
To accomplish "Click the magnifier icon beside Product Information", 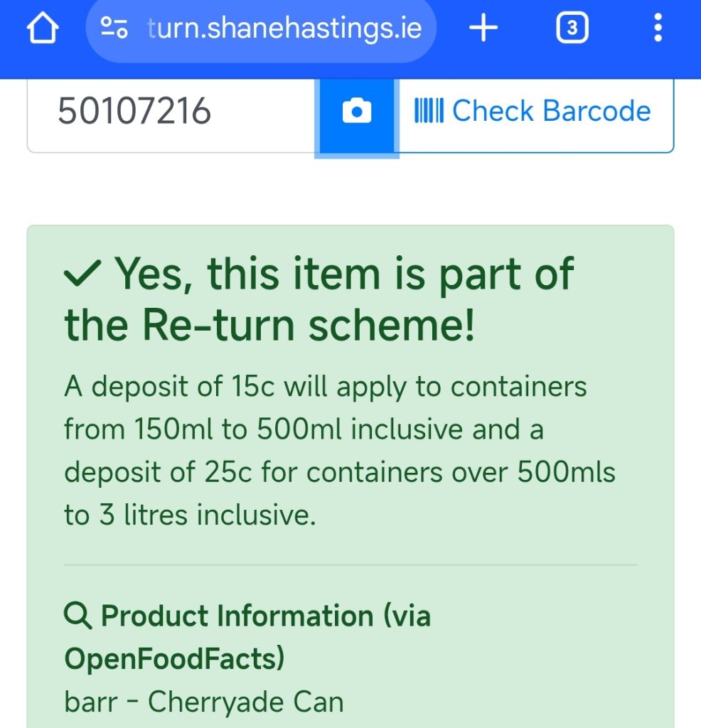I will (77, 616).
